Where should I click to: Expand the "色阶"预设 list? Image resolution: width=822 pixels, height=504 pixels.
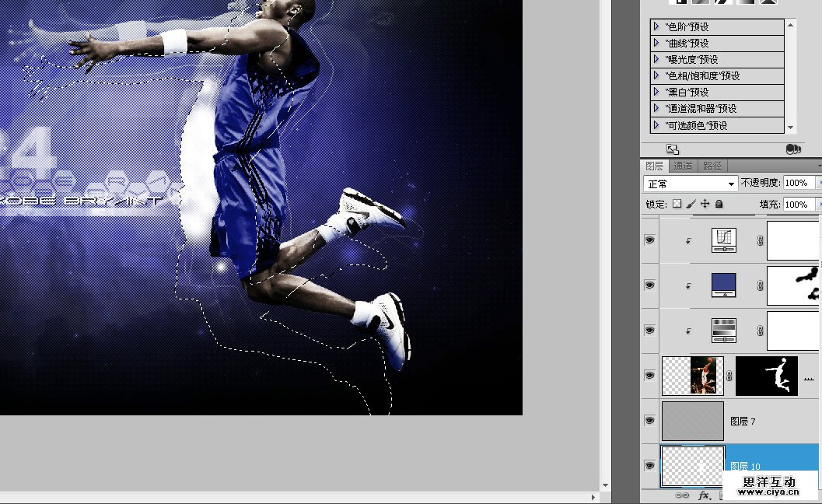tap(656, 27)
